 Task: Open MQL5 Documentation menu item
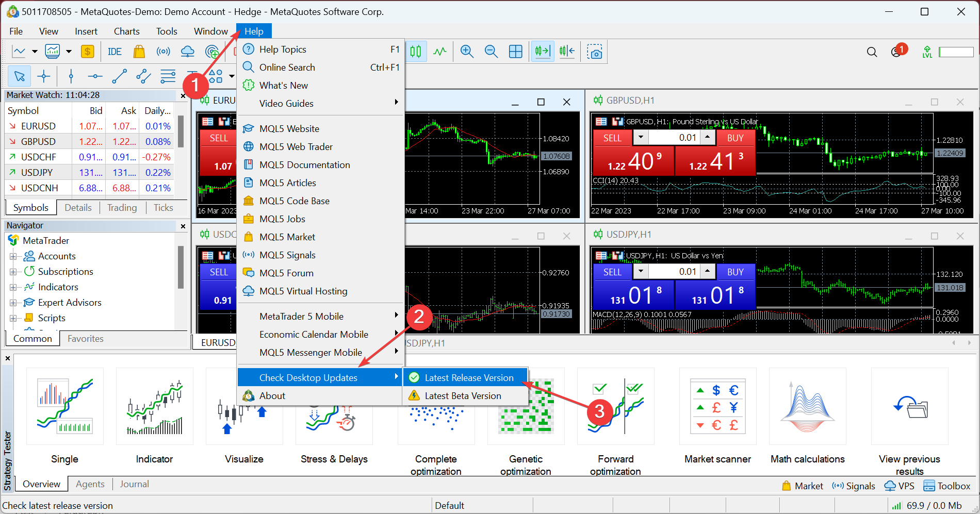pos(320,165)
